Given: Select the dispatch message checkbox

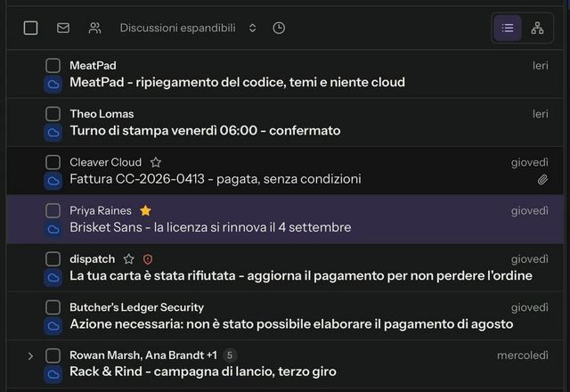Looking at the screenshot, I should click(53, 259).
